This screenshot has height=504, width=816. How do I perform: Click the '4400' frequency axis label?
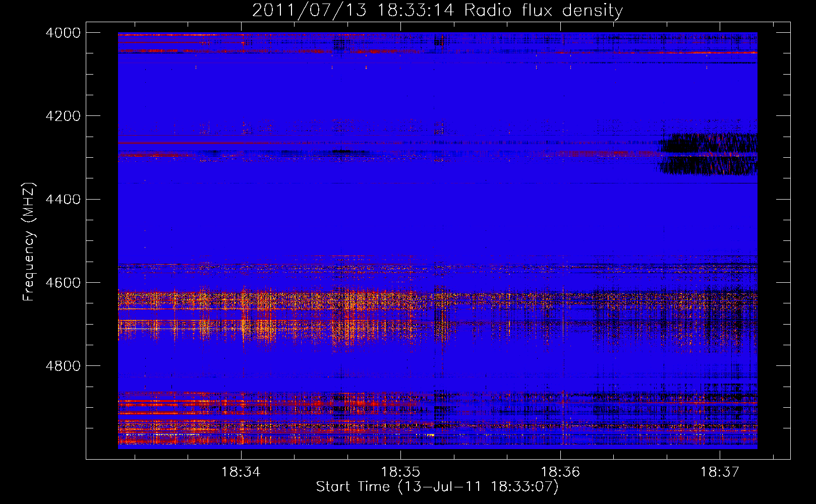click(63, 200)
